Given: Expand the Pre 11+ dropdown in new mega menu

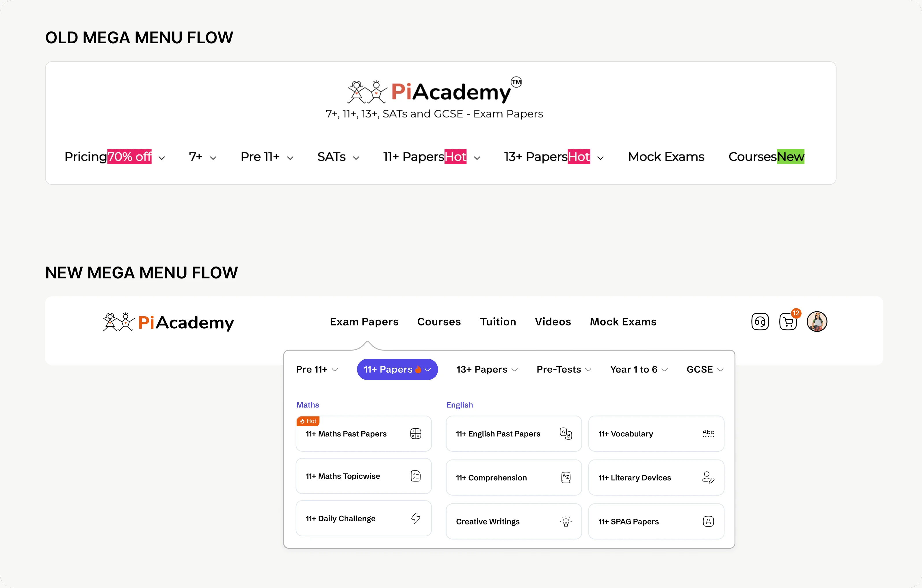Looking at the screenshot, I should click(317, 369).
